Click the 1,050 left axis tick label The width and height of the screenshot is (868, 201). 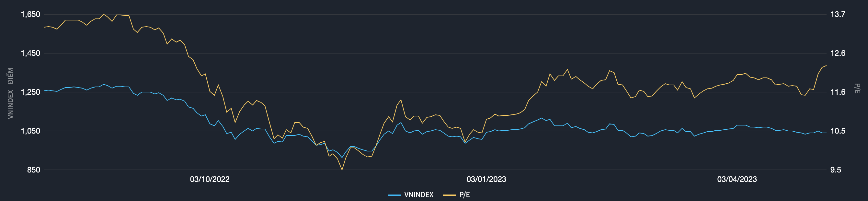30,131
